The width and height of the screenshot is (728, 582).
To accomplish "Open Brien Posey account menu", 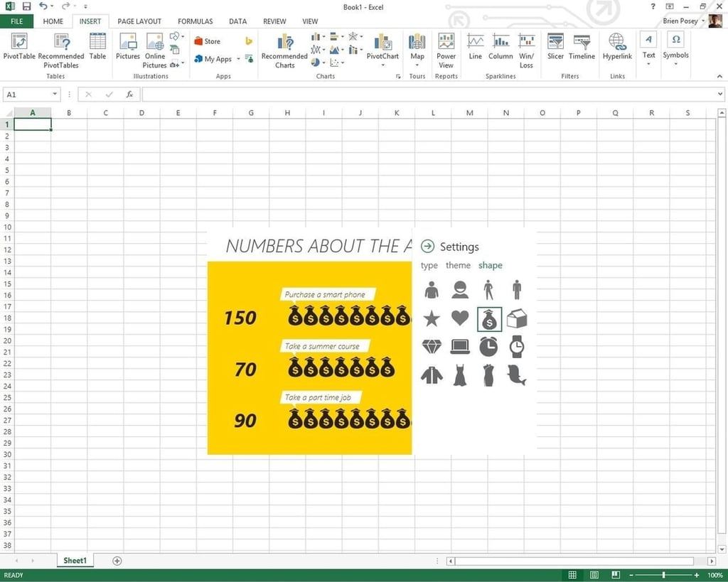I will pyautogui.click(x=683, y=21).
